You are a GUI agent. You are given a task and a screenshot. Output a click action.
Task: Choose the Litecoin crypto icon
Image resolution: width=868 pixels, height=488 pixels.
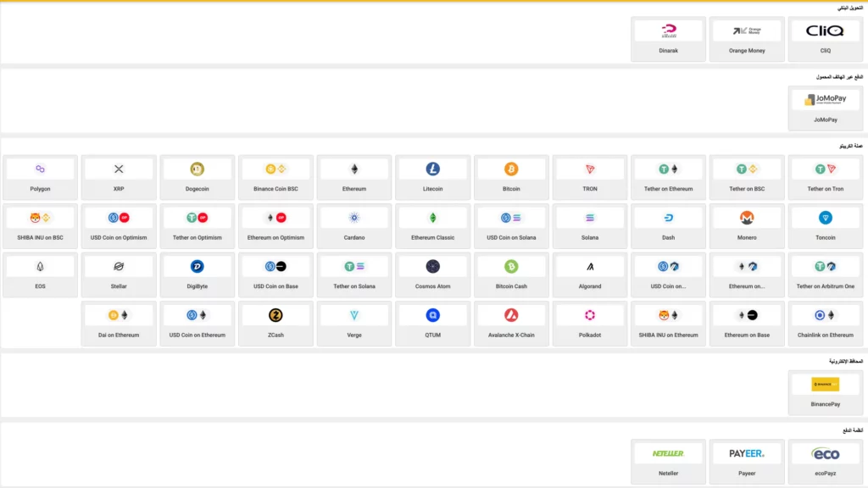(x=432, y=169)
